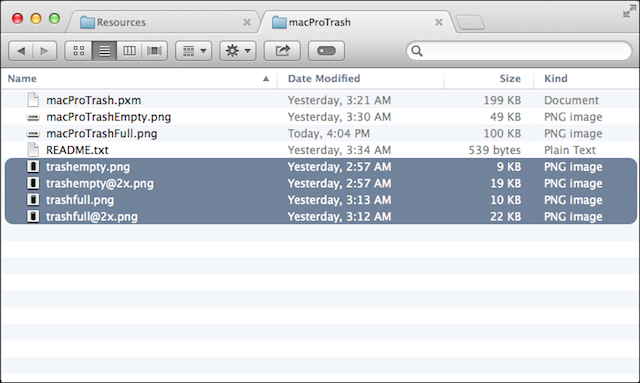This screenshot has width=640, height=383.
Task: Click the edit tags toggle button
Action: coord(326,51)
